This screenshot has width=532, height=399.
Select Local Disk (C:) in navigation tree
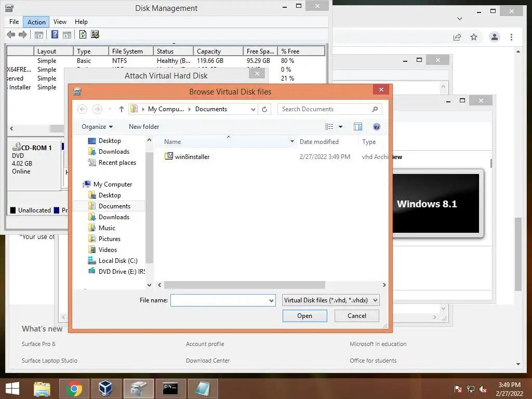[x=113, y=261]
